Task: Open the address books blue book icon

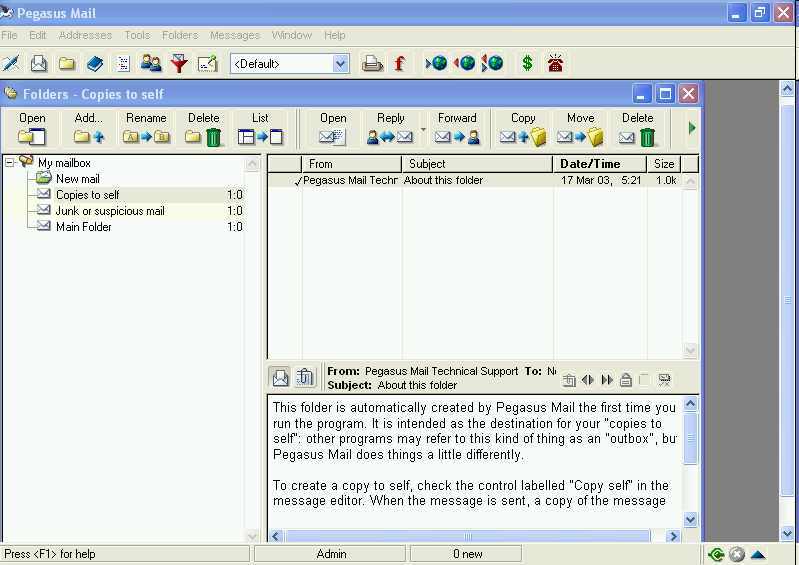Action: (x=95, y=64)
